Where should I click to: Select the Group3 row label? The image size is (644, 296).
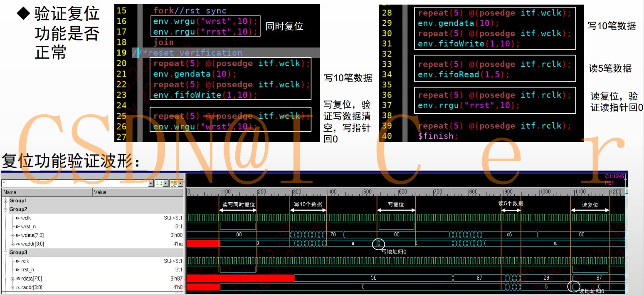click(x=18, y=253)
